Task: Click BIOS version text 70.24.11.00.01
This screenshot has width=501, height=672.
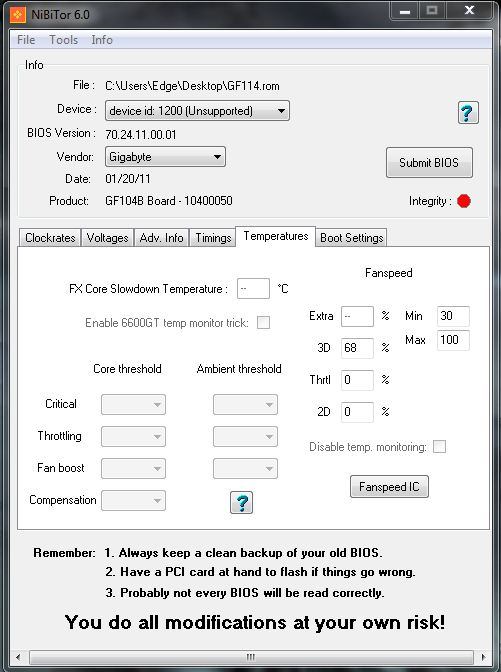Action: pos(141,135)
